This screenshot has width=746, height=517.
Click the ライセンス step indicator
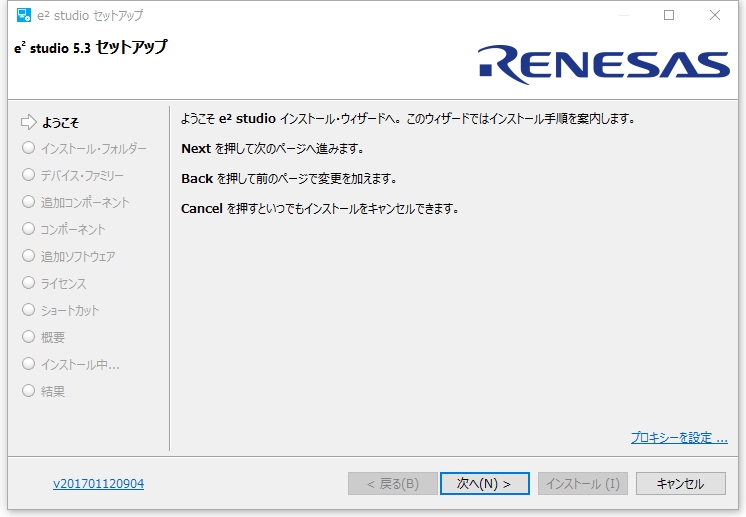(x=29, y=283)
